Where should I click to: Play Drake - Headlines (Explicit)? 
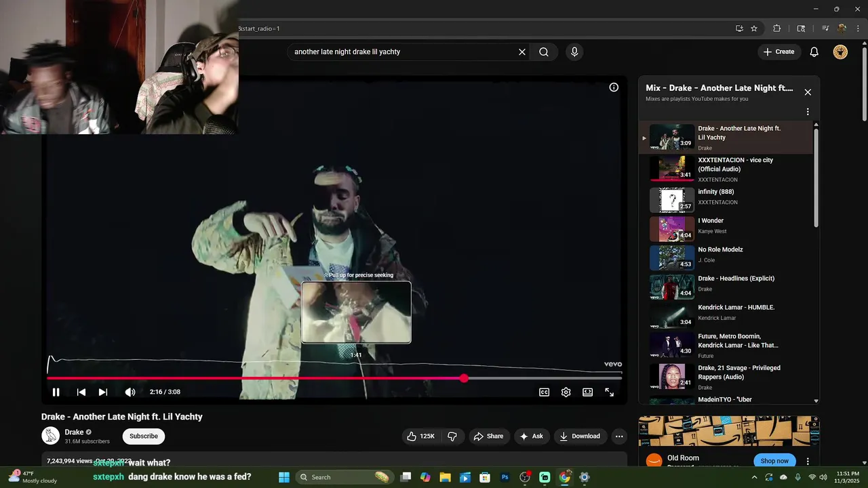(x=726, y=287)
